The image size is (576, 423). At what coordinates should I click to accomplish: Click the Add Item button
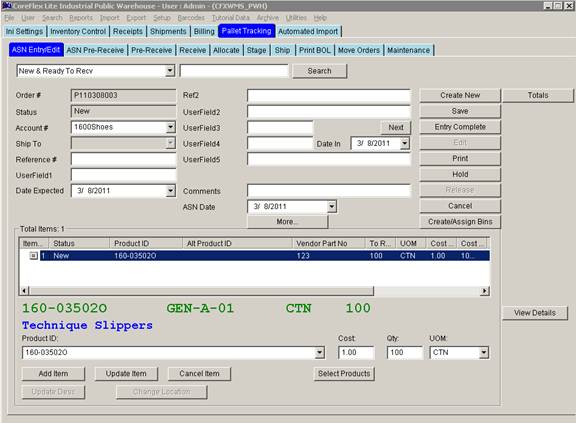click(x=53, y=373)
